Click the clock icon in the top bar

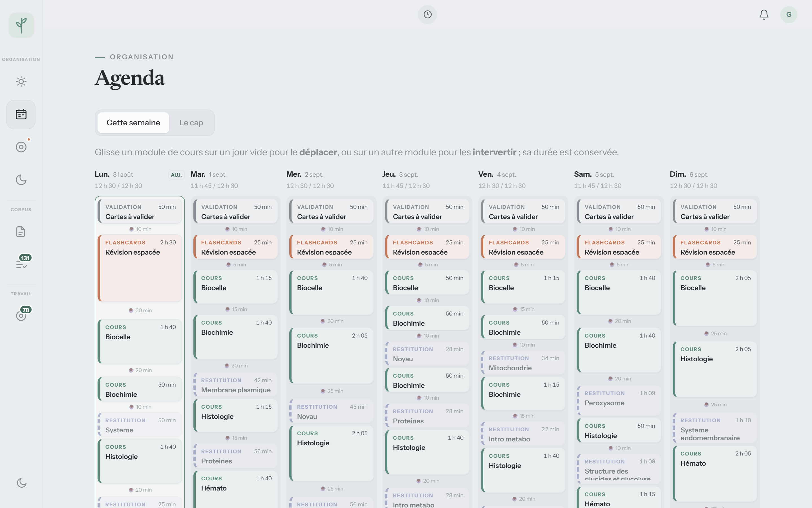click(x=427, y=14)
